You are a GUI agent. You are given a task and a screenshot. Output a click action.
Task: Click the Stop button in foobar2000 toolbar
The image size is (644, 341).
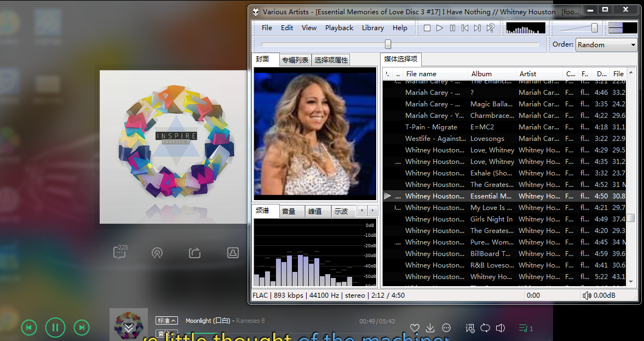pyautogui.click(x=427, y=28)
